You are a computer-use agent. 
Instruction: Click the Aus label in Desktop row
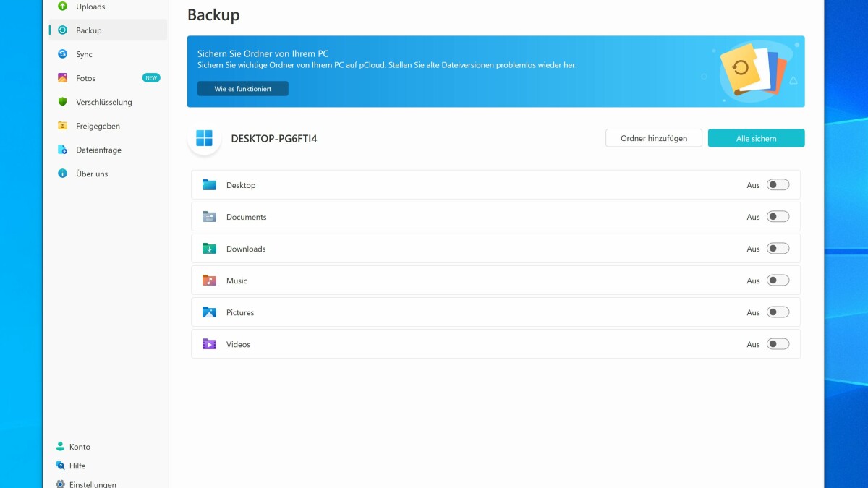click(754, 185)
